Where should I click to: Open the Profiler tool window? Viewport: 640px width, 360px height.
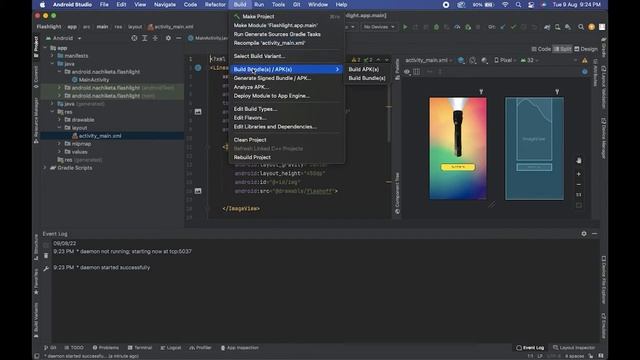(200, 348)
